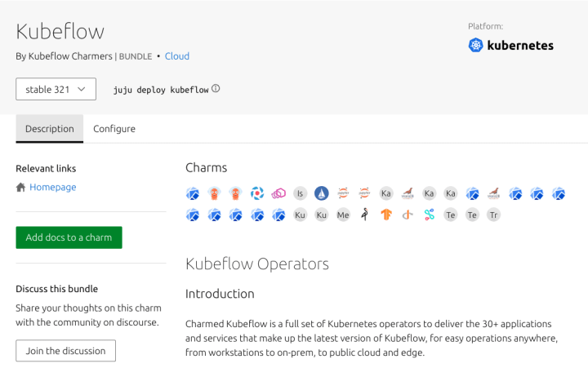
Task: Click the info icon beside juju deploy kubeflow
Action: click(x=216, y=89)
